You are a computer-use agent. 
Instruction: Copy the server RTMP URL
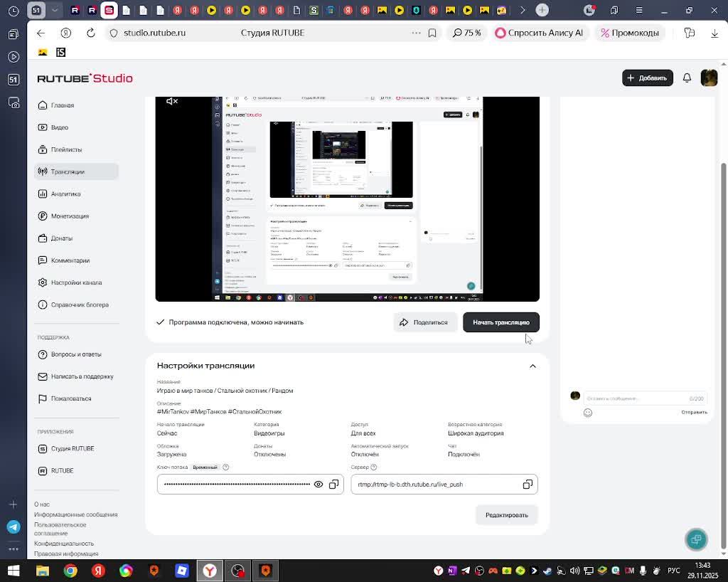528,485
